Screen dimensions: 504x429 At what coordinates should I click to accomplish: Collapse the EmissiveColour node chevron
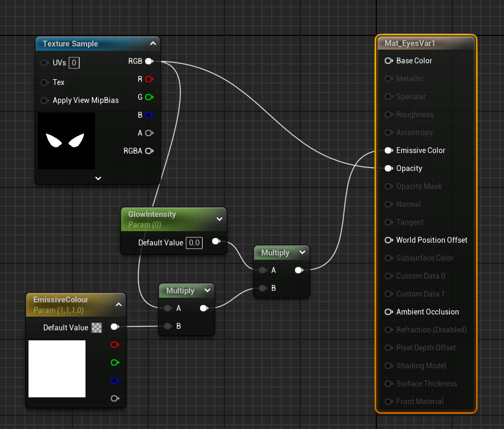119,304
